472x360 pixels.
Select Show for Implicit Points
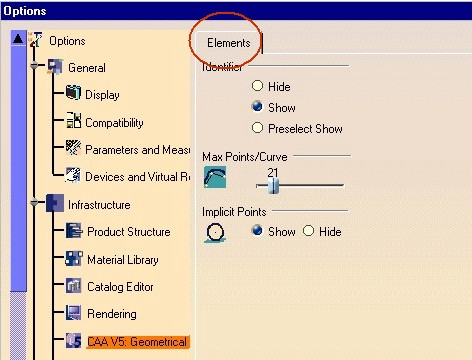point(257,230)
